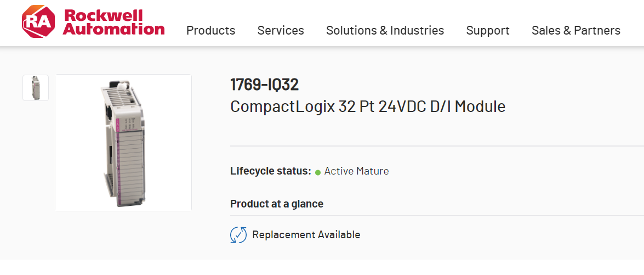Expand the Sales & Partners menu

(x=575, y=31)
